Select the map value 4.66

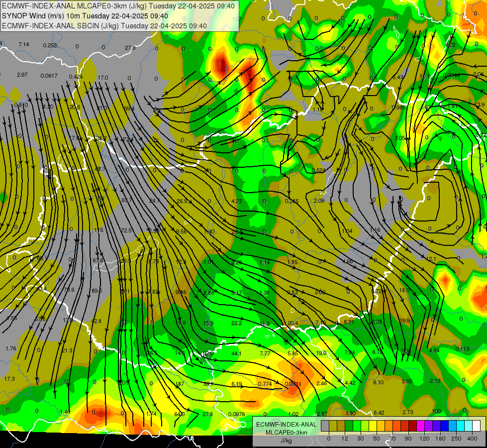[x=348, y=261]
